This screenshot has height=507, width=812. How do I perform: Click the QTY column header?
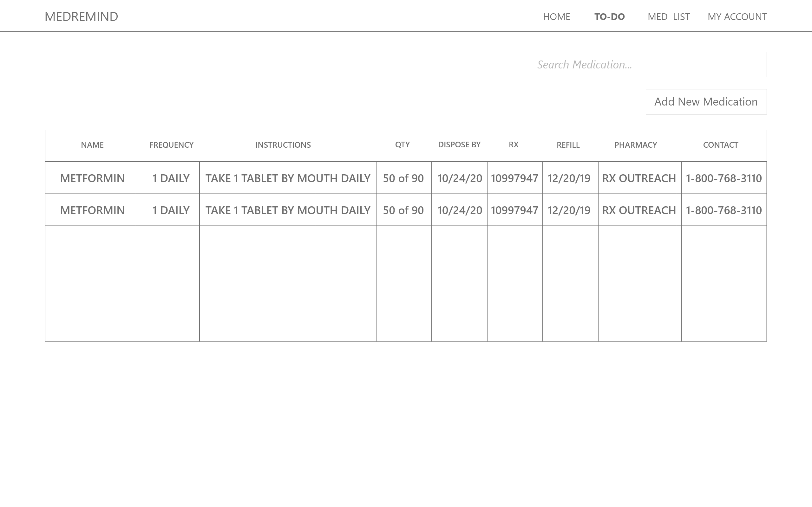(402, 144)
